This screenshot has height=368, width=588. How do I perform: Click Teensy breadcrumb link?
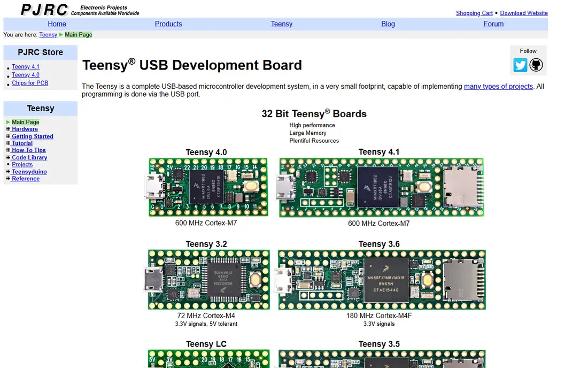[48, 35]
